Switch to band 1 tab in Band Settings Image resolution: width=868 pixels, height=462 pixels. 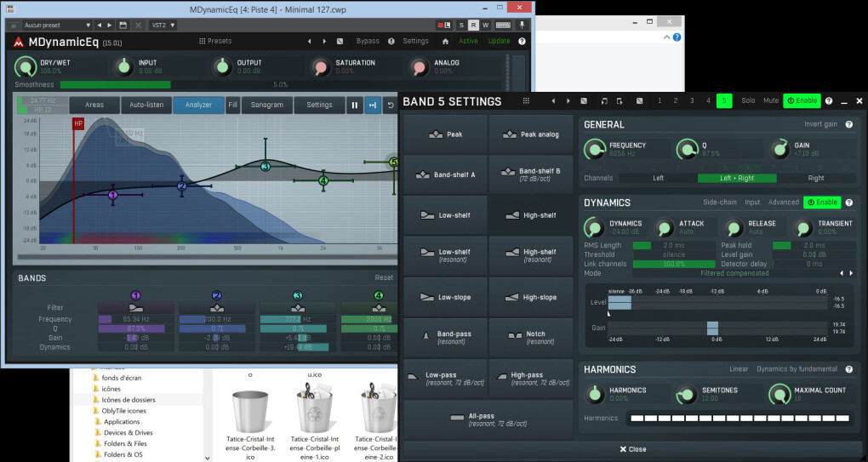[660, 100]
